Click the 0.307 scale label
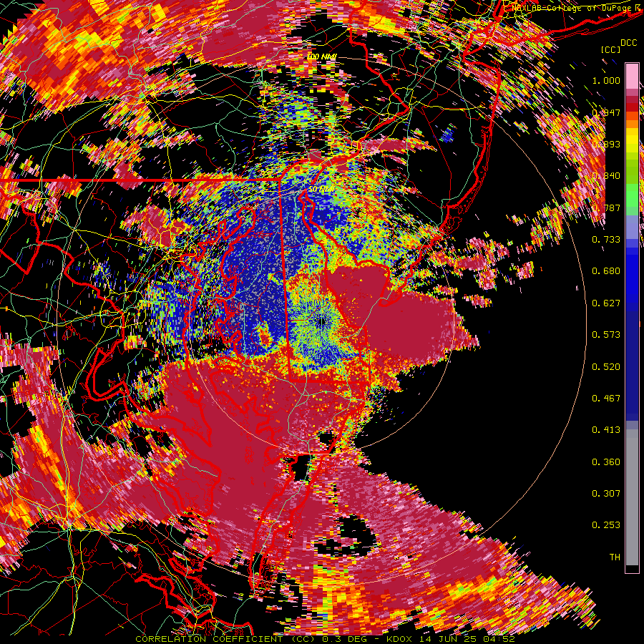This screenshot has height=644, width=644. point(606,494)
